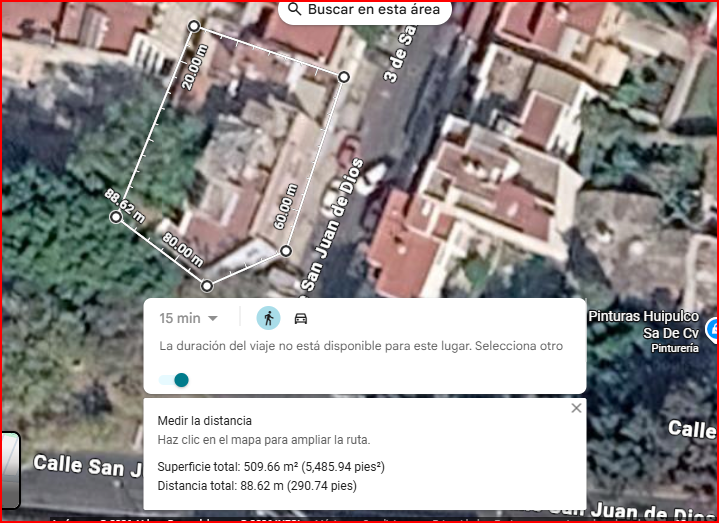Viewport: 719px width, 523px height.
Task: Open the 15 min travel time dropdown
Action: tap(188, 318)
